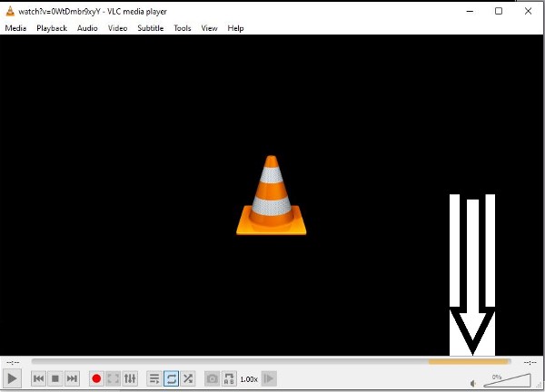Open the Video menu
The image size is (545, 392).
[x=117, y=28]
